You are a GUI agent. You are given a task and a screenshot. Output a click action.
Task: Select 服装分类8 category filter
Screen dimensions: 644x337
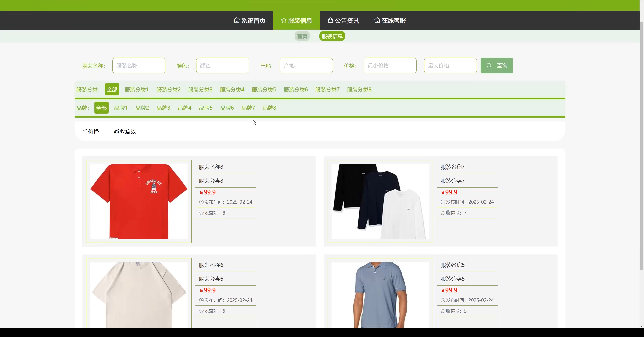(x=359, y=90)
